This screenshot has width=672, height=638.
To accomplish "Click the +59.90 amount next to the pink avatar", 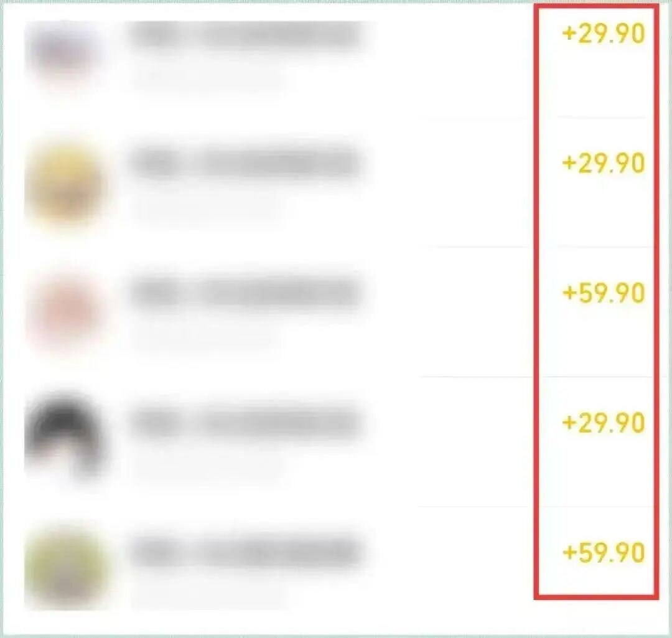I will [604, 293].
